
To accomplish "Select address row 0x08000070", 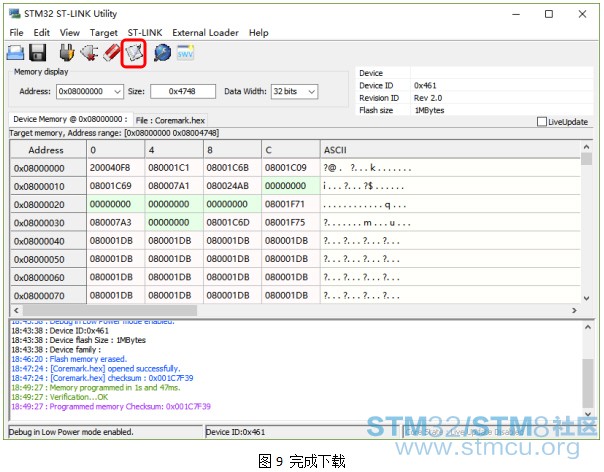I will tap(48, 296).
